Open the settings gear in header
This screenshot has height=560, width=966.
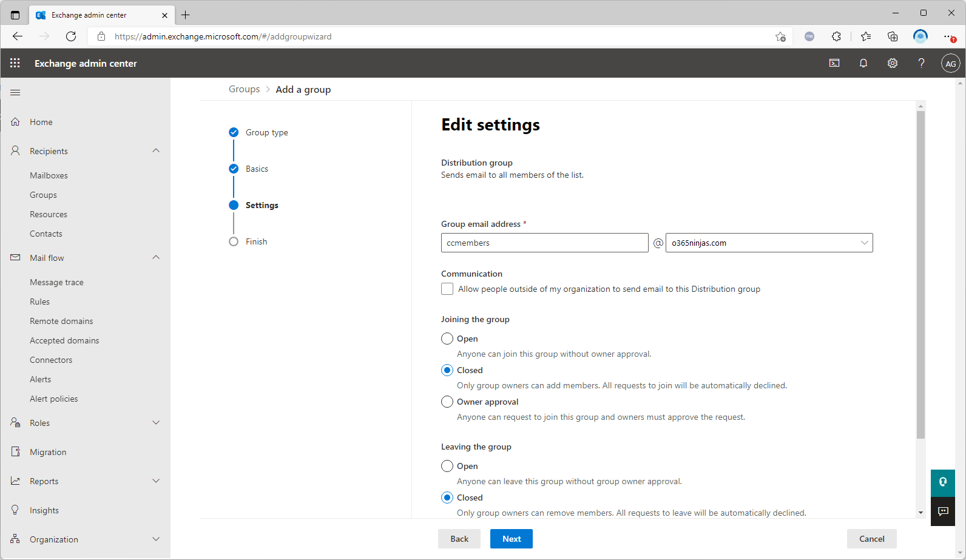pos(892,63)
